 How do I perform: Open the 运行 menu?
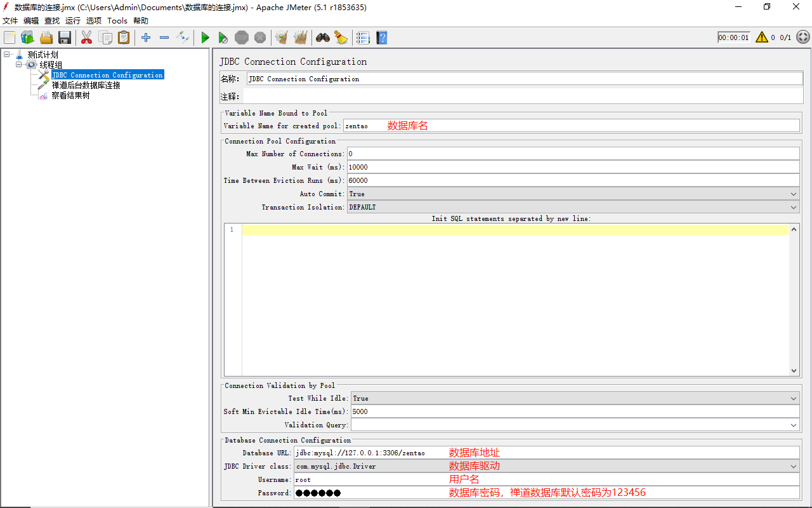(x=73, y=21)
